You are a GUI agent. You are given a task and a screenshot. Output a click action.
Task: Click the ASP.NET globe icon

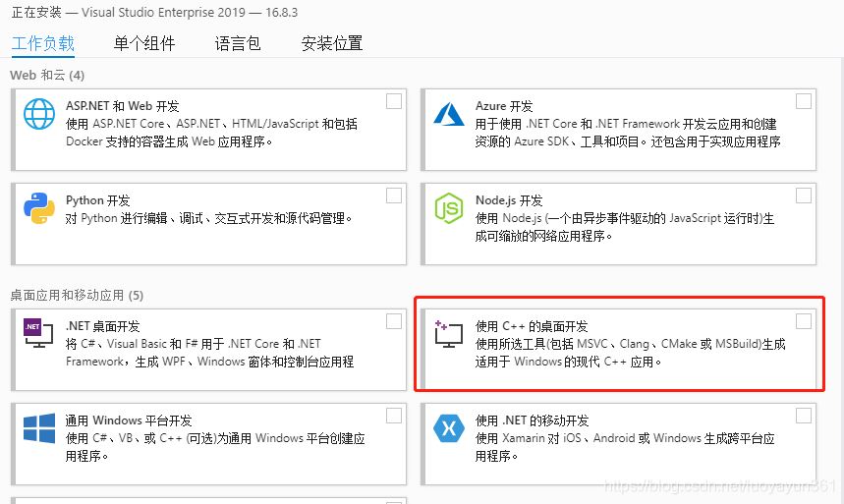39,114
